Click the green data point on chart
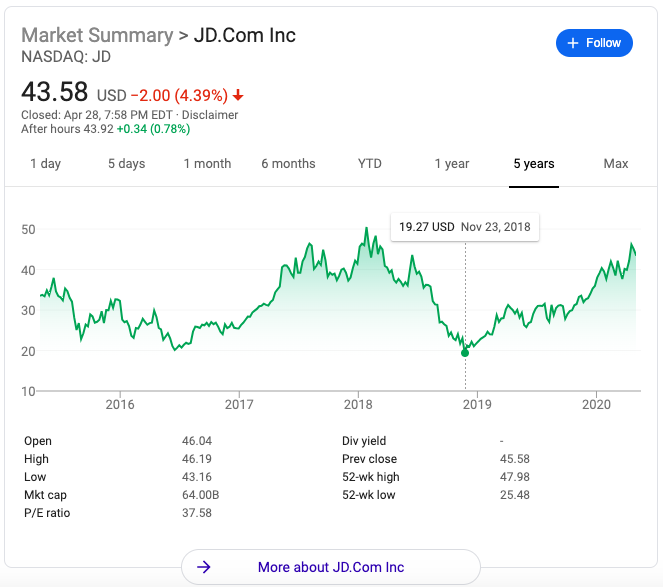The width and height of the screenshot is (663, 587). 465,353
